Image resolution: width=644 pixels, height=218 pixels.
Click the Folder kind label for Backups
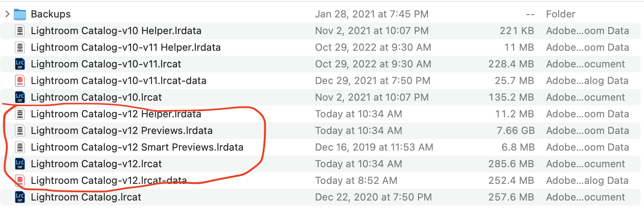click(x=560, y=14)
